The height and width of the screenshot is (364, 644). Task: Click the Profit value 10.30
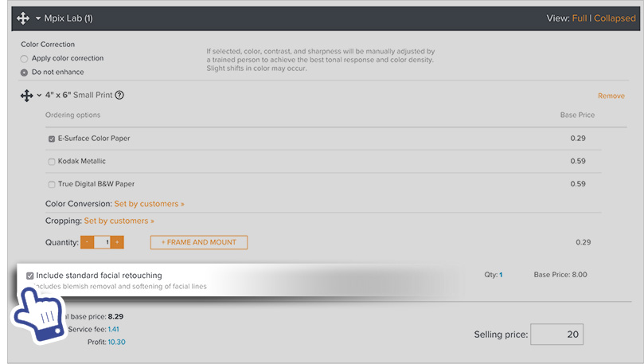pos(117,342)
